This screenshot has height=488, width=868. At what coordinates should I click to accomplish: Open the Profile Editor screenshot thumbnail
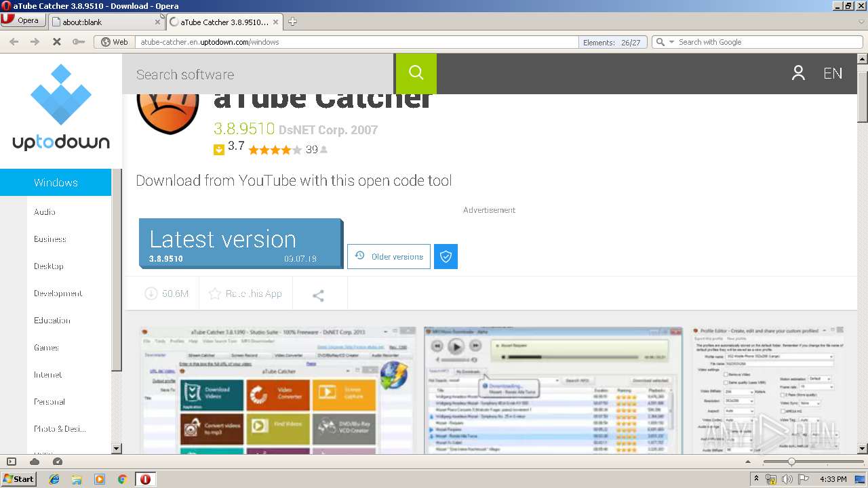pyautogui.click(x=768, y=390)
